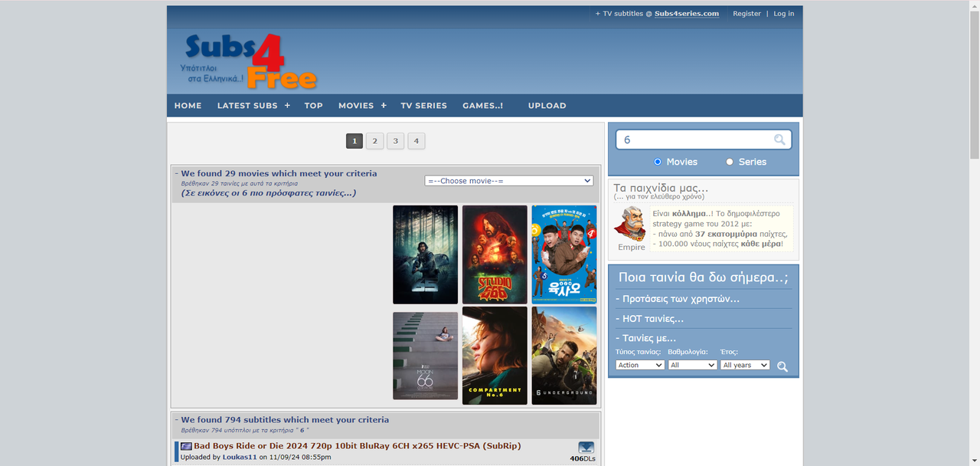
Task: Click the download icon for Bad Boys subtitle
Action: (586, 448)
